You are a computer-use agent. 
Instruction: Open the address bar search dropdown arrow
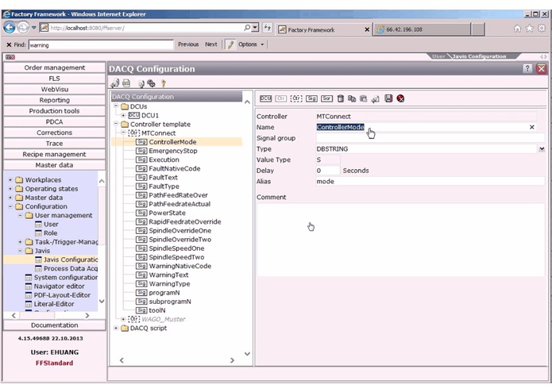point(256,28)
